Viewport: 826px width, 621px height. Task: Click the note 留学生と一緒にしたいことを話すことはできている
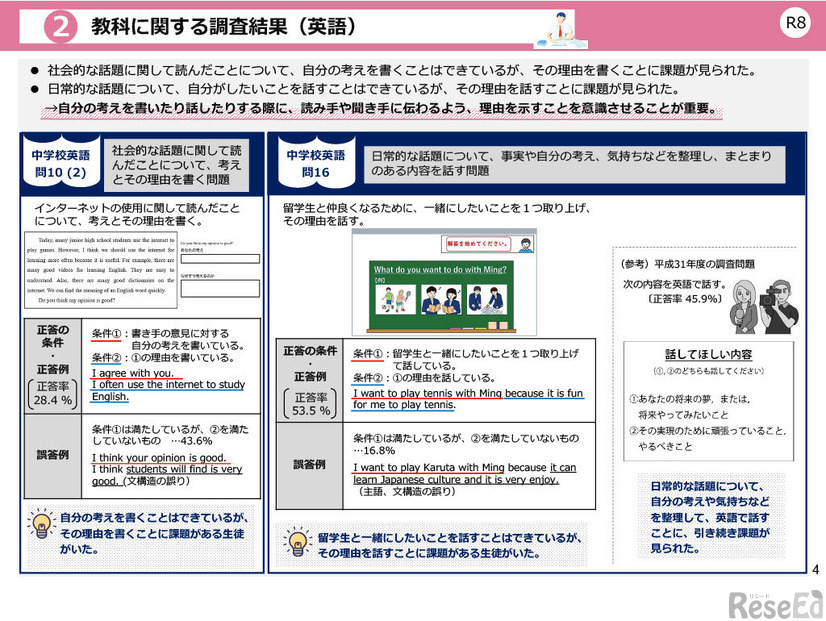[449, 545]
